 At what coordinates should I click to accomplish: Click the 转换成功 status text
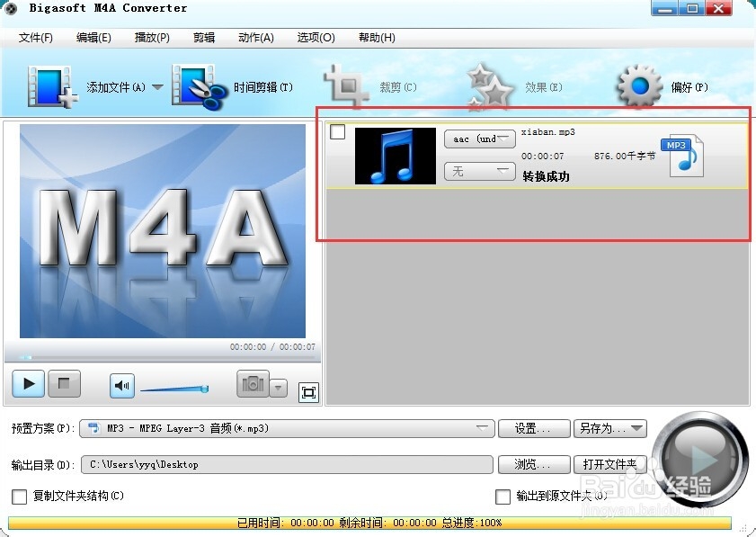(x=546, y=176)
